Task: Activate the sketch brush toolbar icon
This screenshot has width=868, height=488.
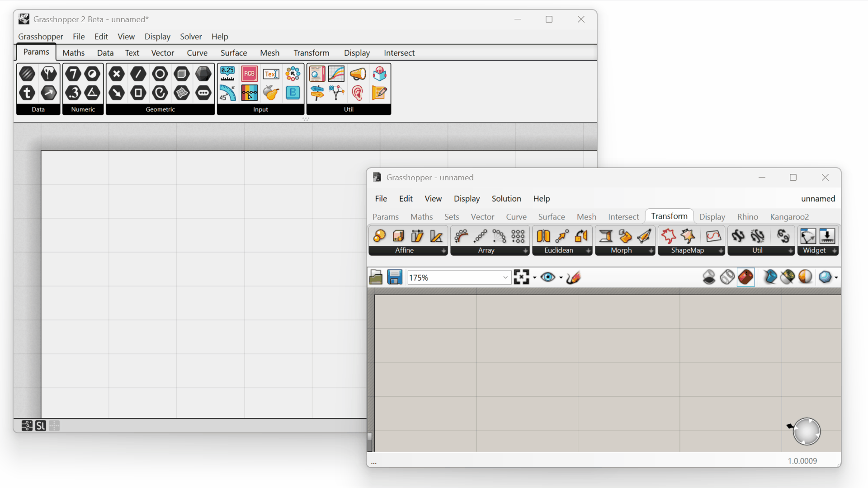Action: pyautogui.click(x=573, y=277)
